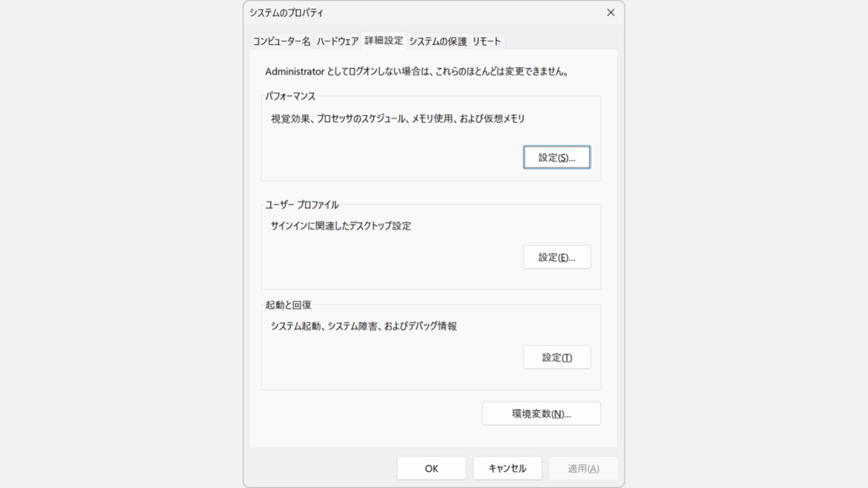Click the ユーザー プロファイル group label
Viewport: 868px width, 488px height.
pyautogui.click(x=302, y=205)
